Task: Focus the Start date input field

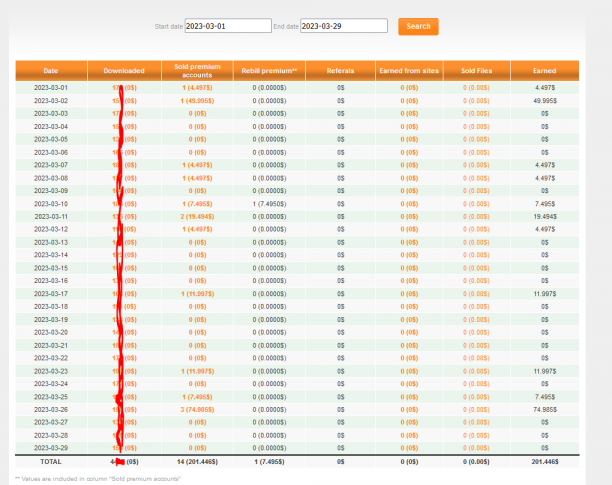Action: pos(228,26)
